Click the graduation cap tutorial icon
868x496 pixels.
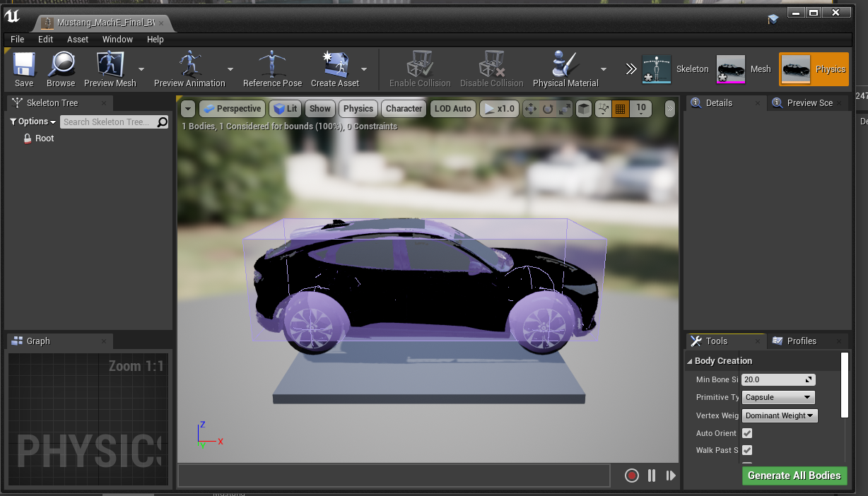pyautogui.click(x=774, y=20)
